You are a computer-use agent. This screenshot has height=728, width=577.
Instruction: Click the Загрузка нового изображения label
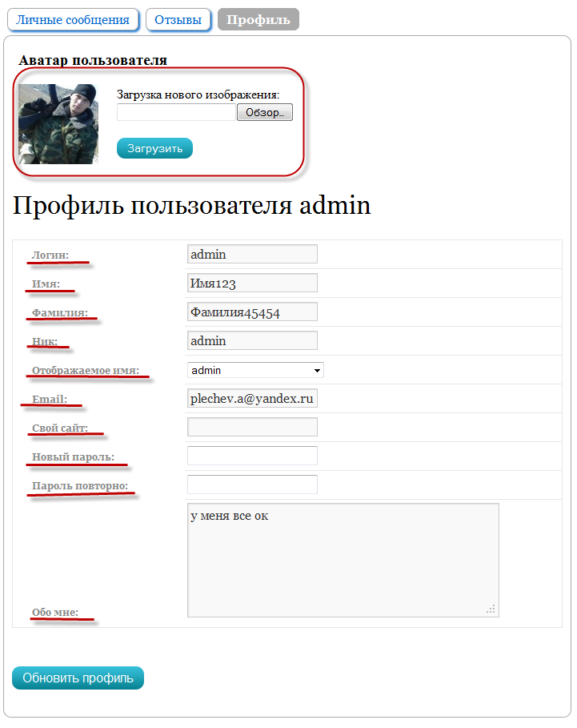click(198, 95)
